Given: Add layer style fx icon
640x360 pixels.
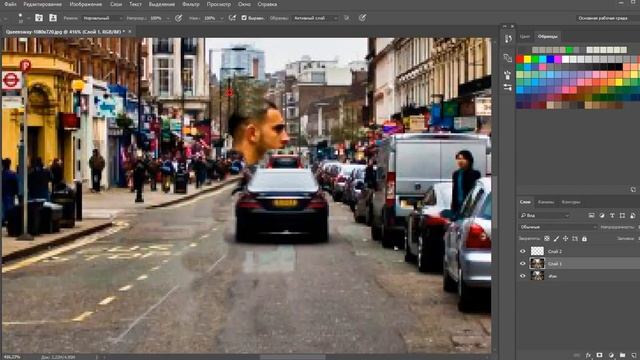Looking at the screenshot, I should coord(588,355).
